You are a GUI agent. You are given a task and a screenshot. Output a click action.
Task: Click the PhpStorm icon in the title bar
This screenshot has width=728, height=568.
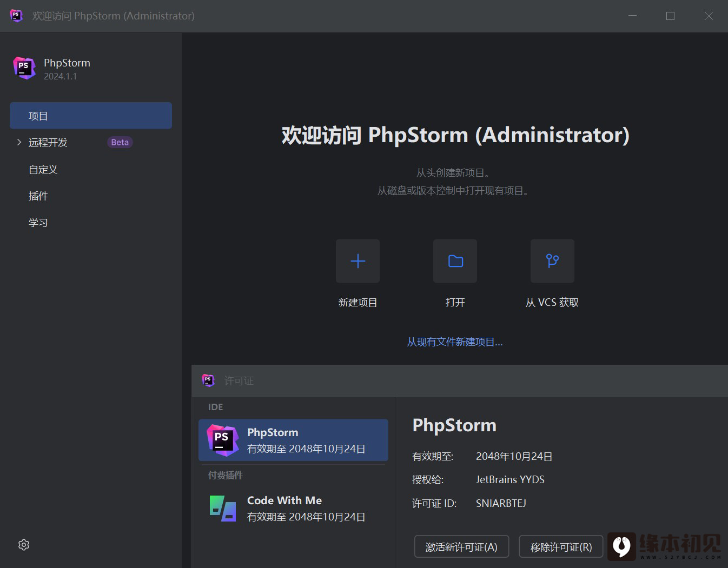tap(16, 16)
